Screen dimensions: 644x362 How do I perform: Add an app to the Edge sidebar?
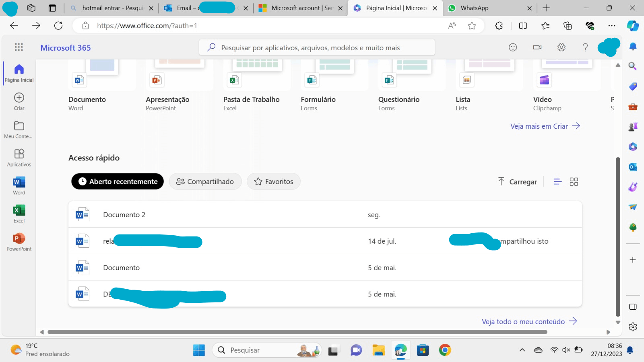(633, 260)
